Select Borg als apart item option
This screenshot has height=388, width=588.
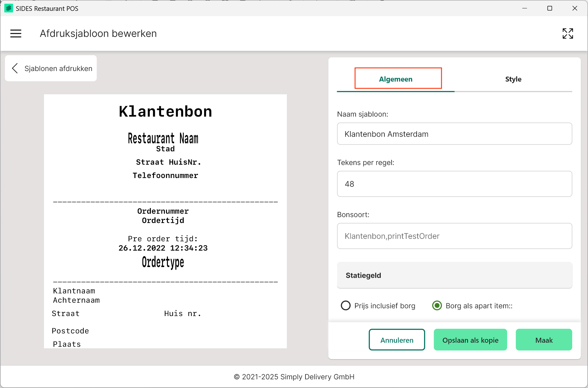pos(437,305)
